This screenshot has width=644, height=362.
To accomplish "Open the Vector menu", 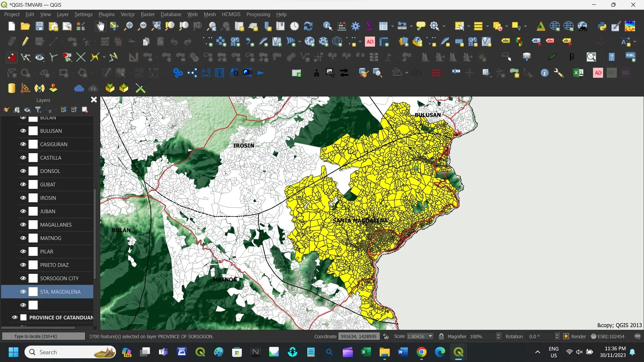I will [x=127, y=14].
